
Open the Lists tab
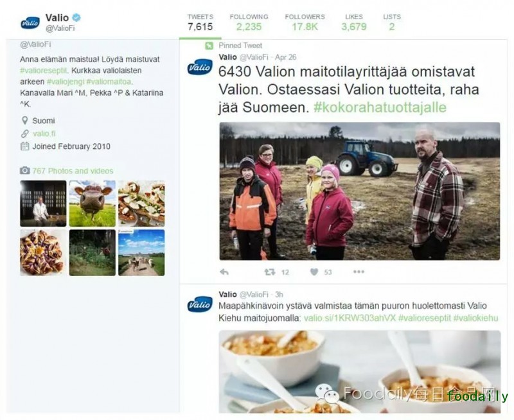click(392, 22)
